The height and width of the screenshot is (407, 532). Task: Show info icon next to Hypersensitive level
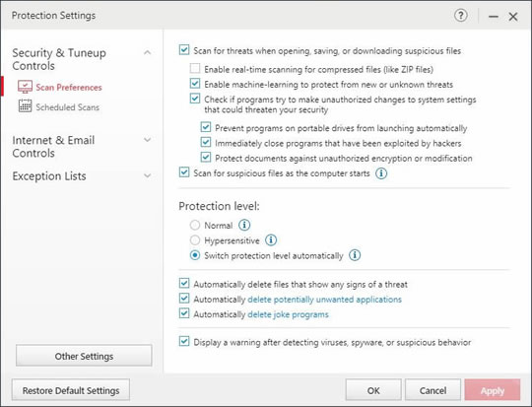tap(271, 240)
